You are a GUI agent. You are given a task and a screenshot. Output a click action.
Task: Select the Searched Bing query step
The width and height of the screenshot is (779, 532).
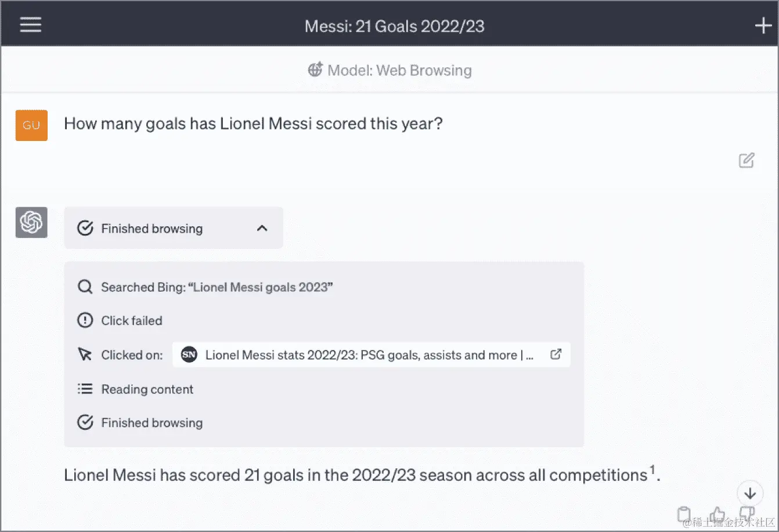[x=205, y=287]
